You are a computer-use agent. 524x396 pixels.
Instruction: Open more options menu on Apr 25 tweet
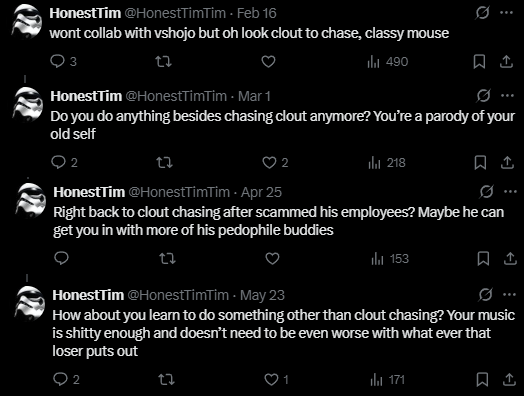coord(510,192)
